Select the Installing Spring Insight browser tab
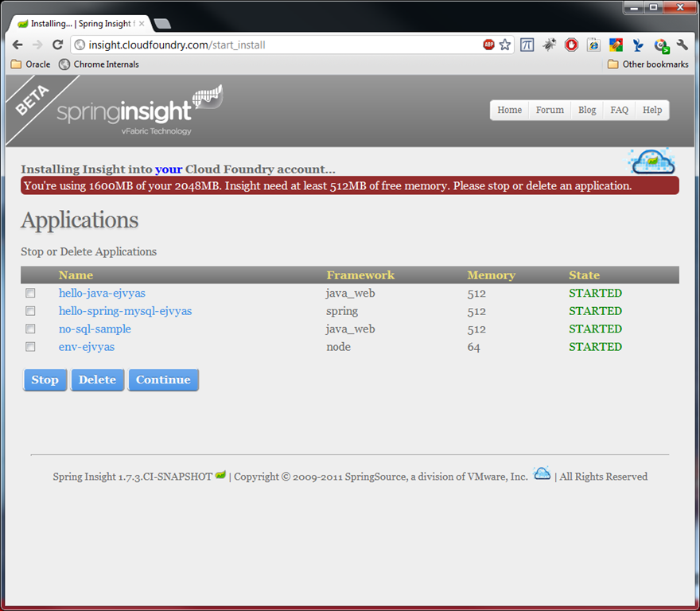This screenshot has width=700, height=611. coord(80,24)
